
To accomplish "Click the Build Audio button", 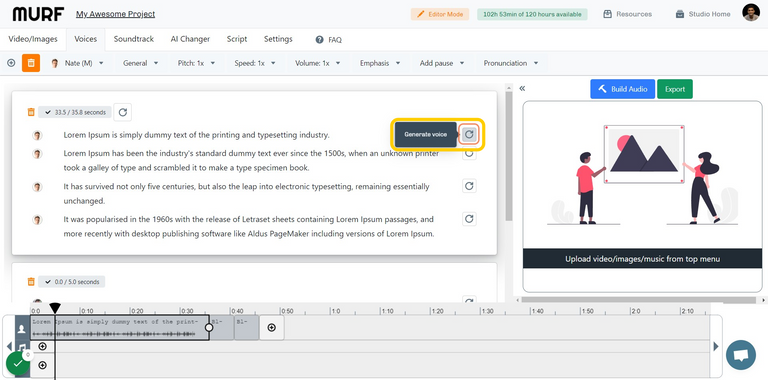I will click(623, 89).
